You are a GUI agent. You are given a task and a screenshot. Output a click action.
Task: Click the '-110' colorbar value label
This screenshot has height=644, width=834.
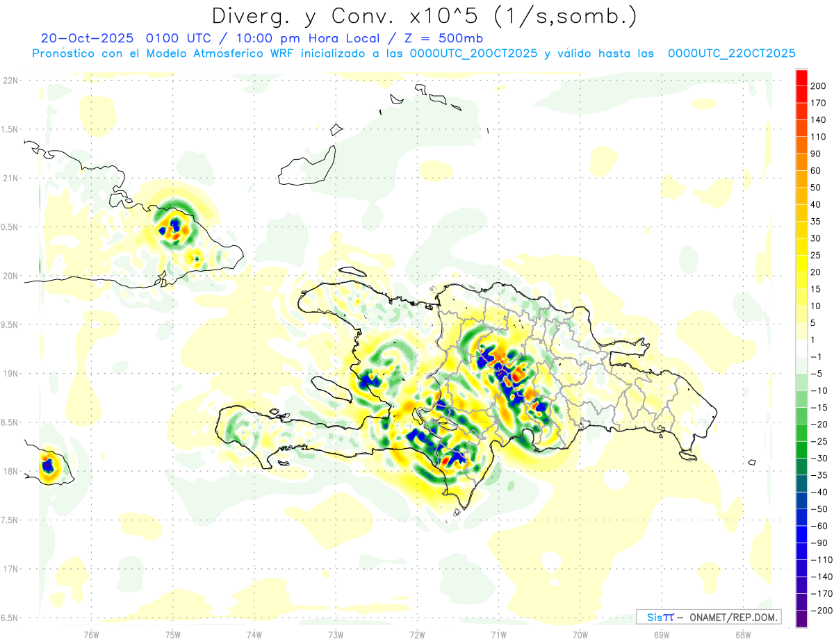[x=820, y=559]
